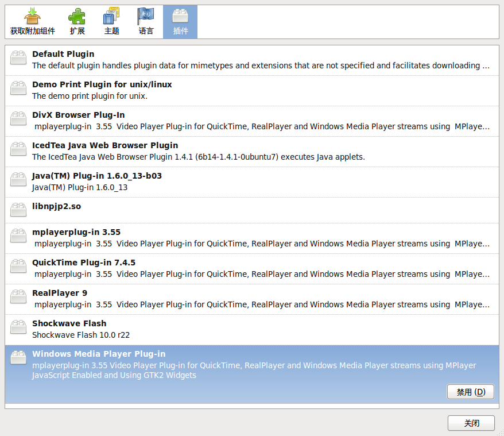Click the Java(TM) Plug-in brick icon

pos(18,180)
